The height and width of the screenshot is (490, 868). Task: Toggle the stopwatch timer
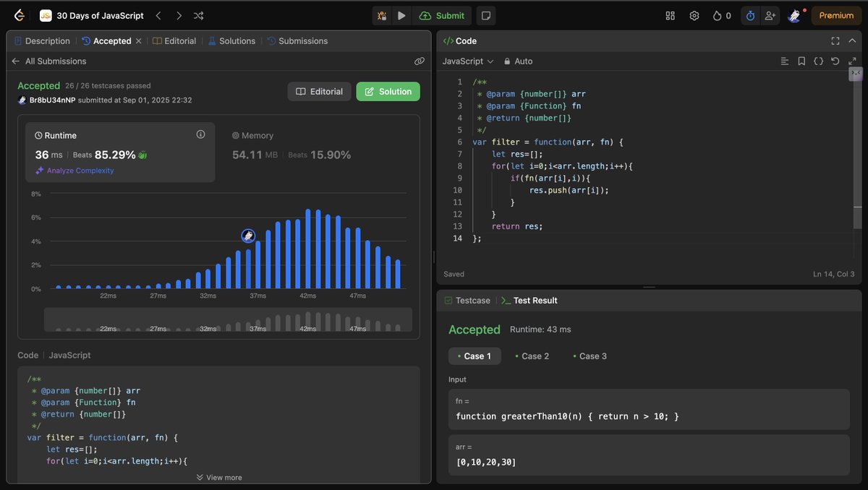[750, 16]
